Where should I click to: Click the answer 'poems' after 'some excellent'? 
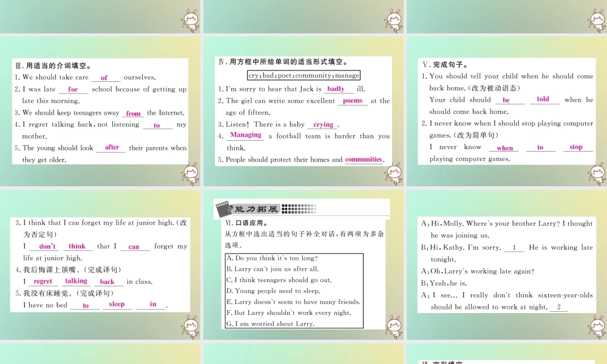(353, 101)
